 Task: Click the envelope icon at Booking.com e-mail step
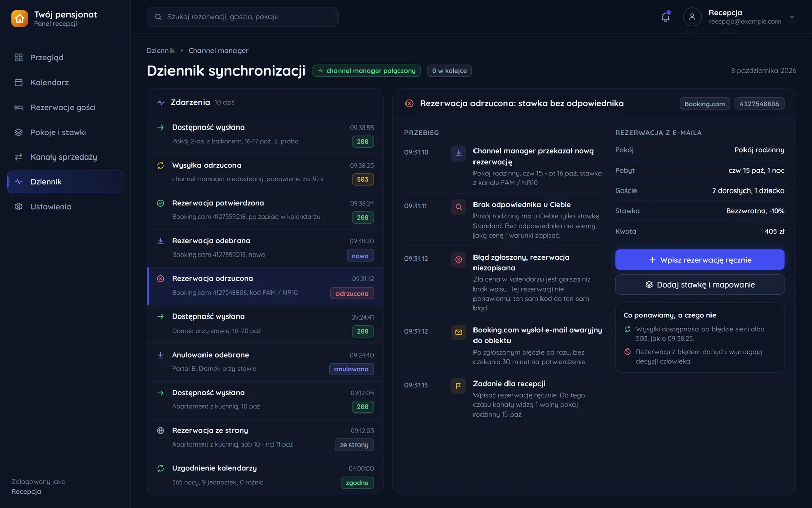click(458, 332)
